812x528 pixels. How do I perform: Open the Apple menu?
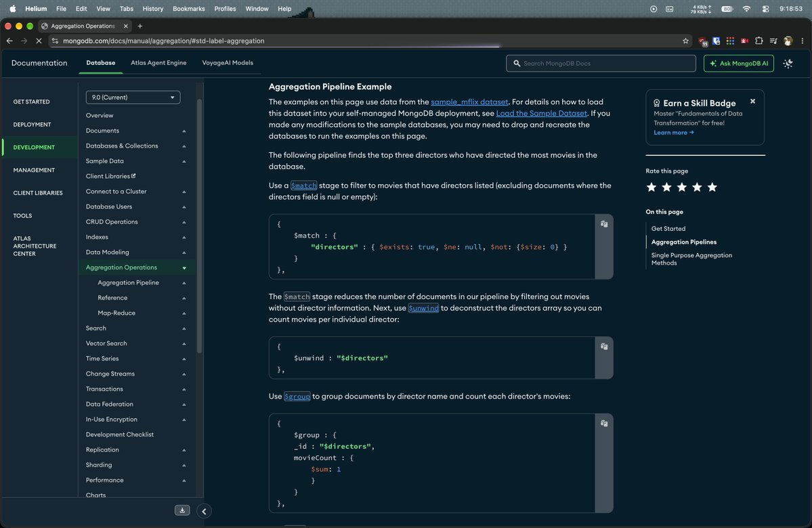pos(12,9)
